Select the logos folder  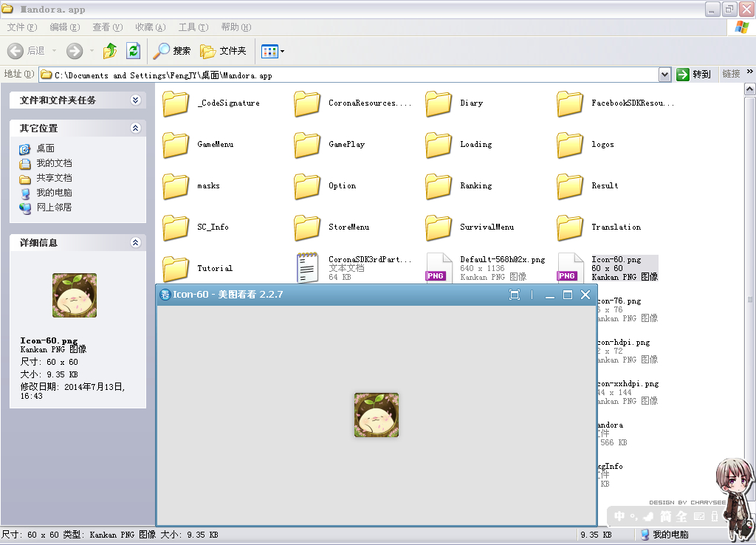585,144
